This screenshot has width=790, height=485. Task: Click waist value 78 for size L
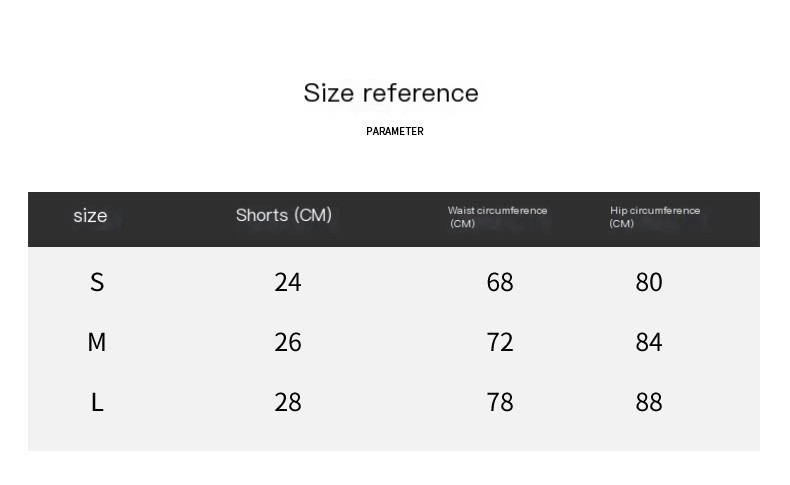[500, 402]
